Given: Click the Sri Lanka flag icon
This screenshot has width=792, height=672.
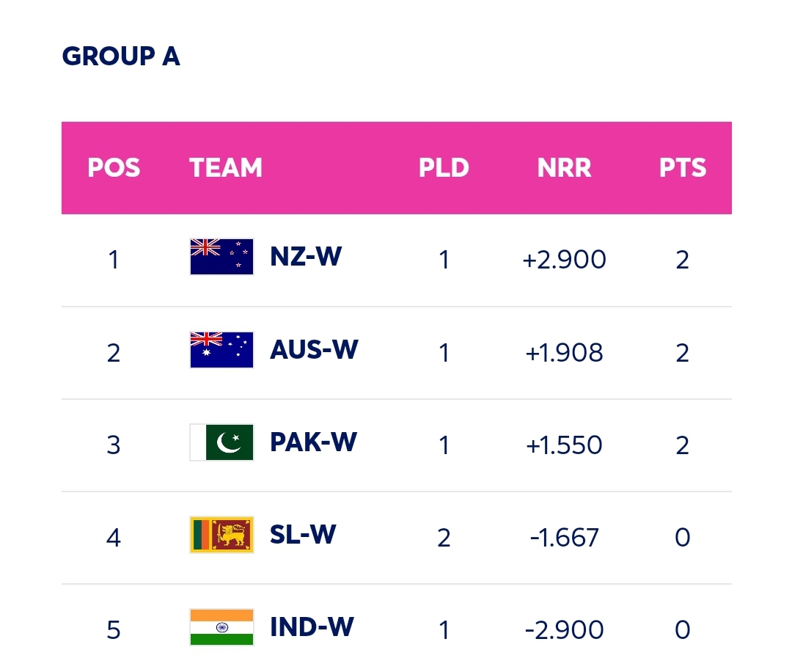Looking at the screenshot, I should [x=221, y=535].
